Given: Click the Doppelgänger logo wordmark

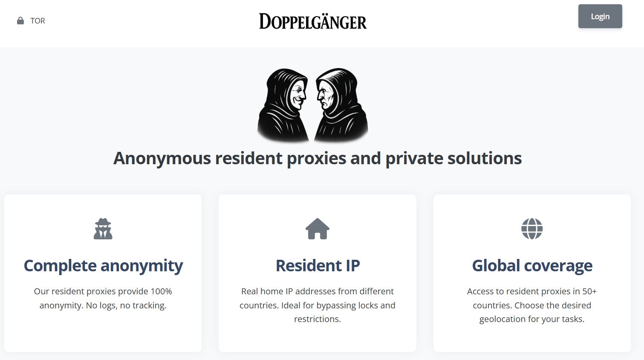Looking at the screenshot, I should coord(313,21).
